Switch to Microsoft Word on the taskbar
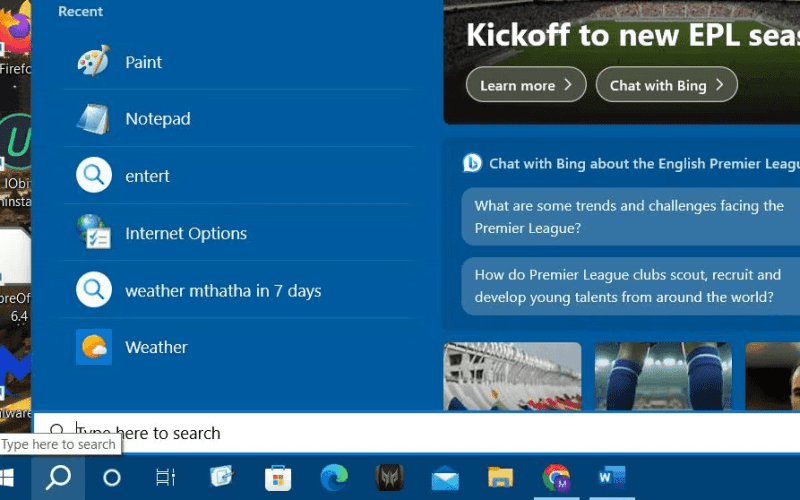The image size is (800, 500). pos(612,478)
